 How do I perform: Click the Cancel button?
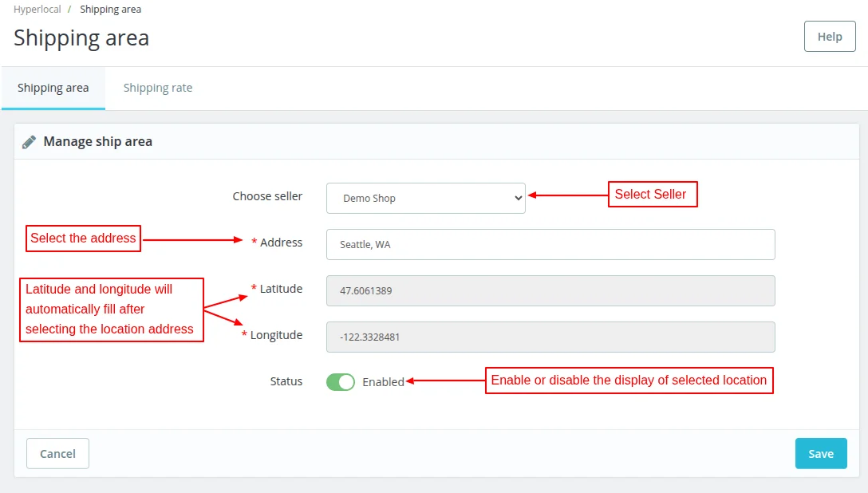tap(57, 453)
